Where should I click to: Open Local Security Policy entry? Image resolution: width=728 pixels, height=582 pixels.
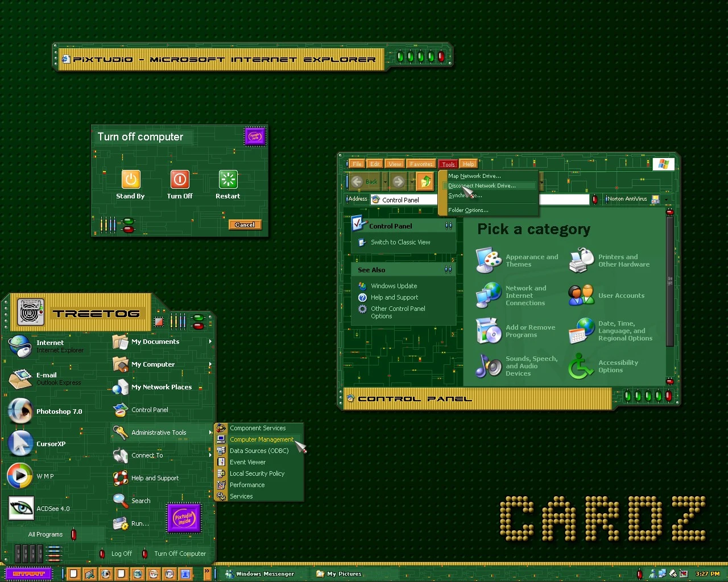point(259,473)
